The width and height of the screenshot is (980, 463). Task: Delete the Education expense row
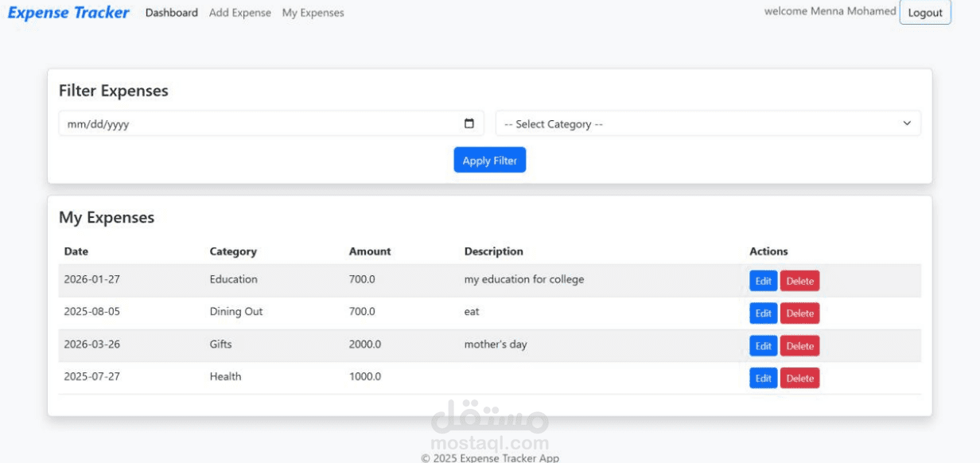[x=799, y=281]
